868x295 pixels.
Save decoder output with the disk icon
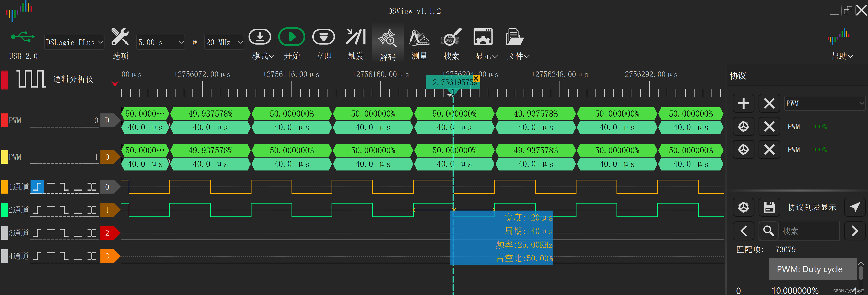pos(769,207)
